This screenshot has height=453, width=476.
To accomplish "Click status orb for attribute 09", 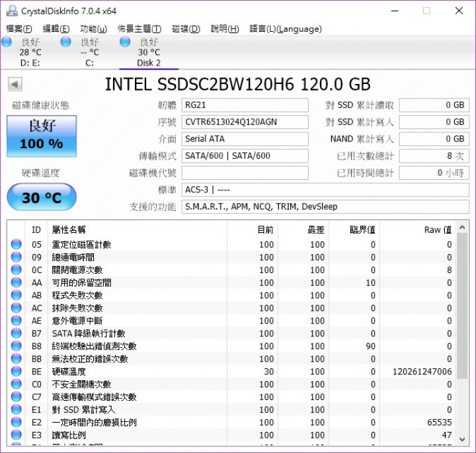I will click(17, 257).
